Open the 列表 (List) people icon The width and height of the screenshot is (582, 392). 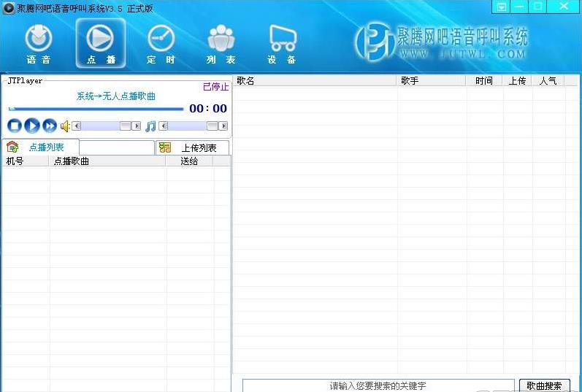pos(221,43)
